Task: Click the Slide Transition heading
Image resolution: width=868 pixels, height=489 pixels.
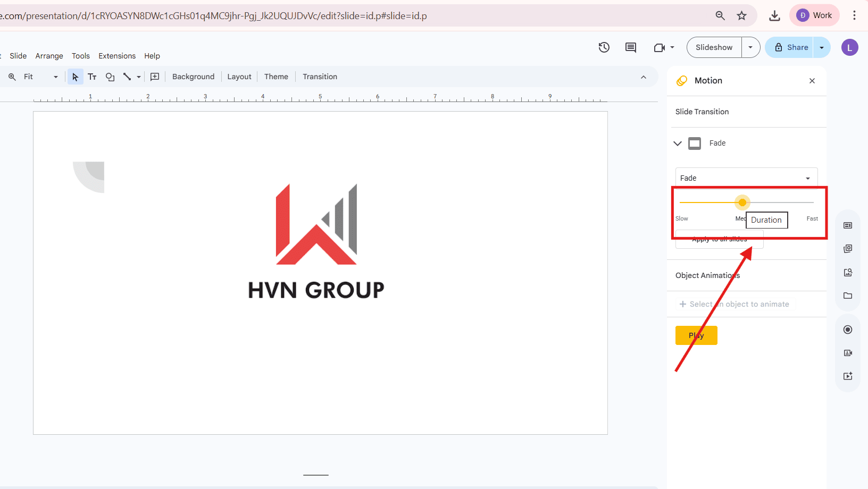Action: coord(702,112)
